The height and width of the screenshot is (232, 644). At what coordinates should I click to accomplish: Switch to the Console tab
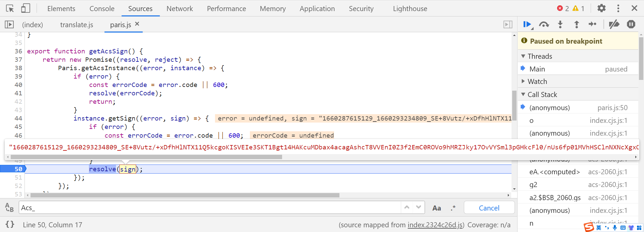(x=102, y=8)
